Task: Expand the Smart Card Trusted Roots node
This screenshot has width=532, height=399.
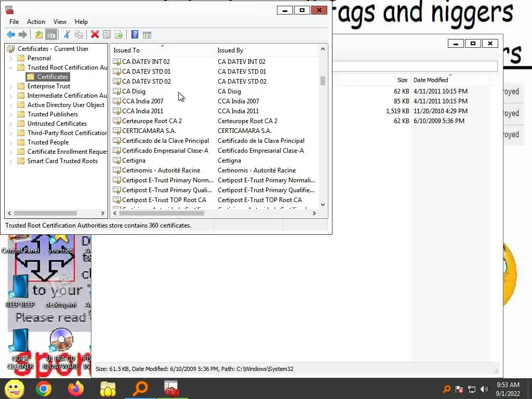Action: [x=10, y=161]
